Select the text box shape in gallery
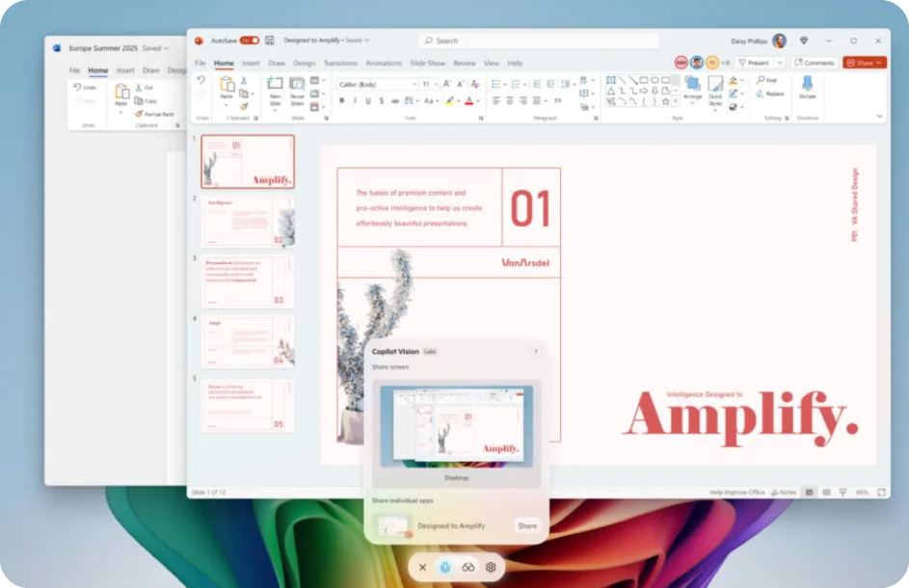Image resolution: width=909 pixels, height=588 pixels. [x=610, y=80]
